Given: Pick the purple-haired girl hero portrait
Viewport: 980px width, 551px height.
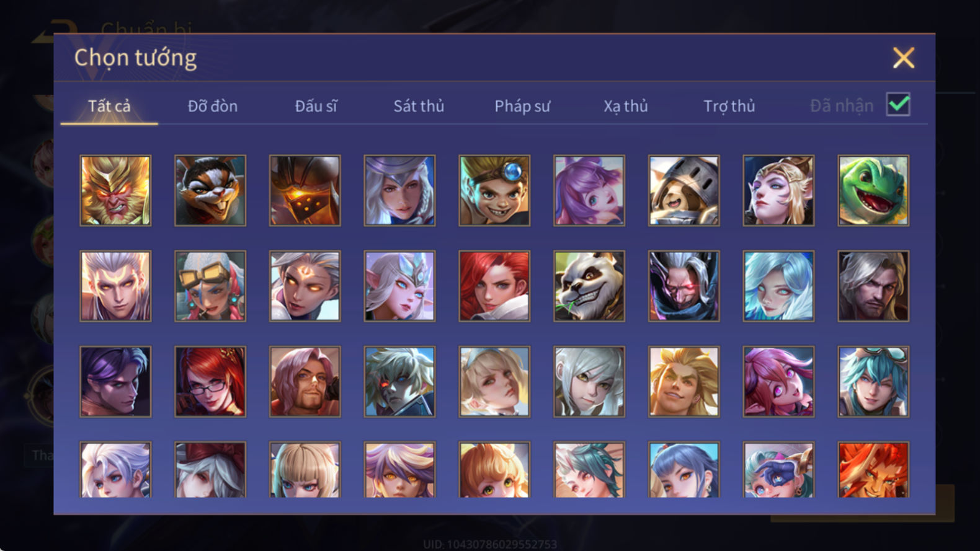Looking at the screenshot, I should coord(589,190).
